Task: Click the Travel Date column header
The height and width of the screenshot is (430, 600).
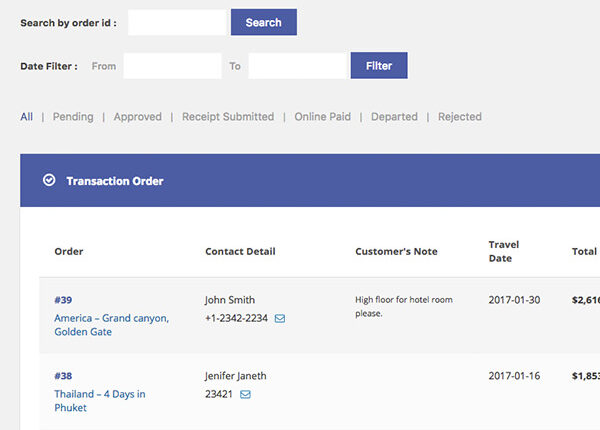Action: coord(503,251)
